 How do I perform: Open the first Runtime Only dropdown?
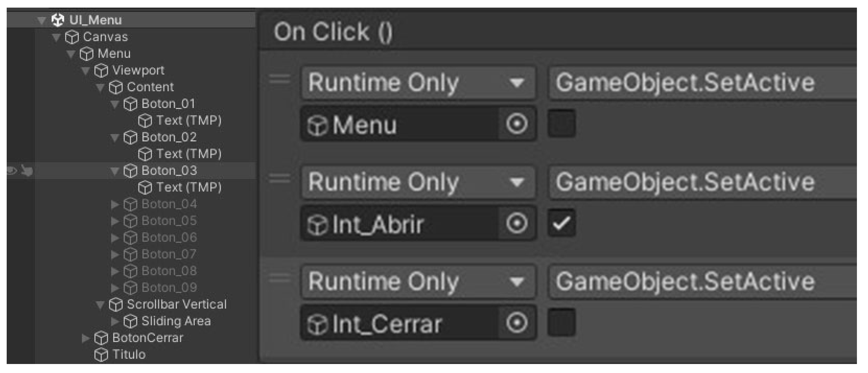pyautogui.click(x=418, y=83)
